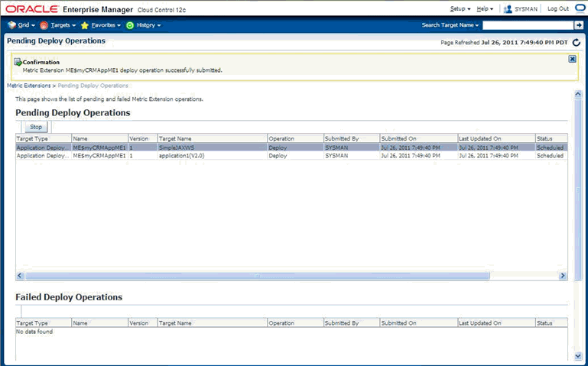Click Failed table Operation column header
The height and width of the screenshot is (366, 588).
click(x=295, y=323)
